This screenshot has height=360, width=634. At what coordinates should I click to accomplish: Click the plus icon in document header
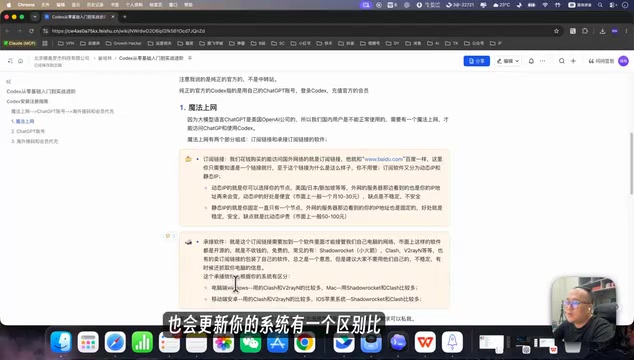click(x=573, y=61)
